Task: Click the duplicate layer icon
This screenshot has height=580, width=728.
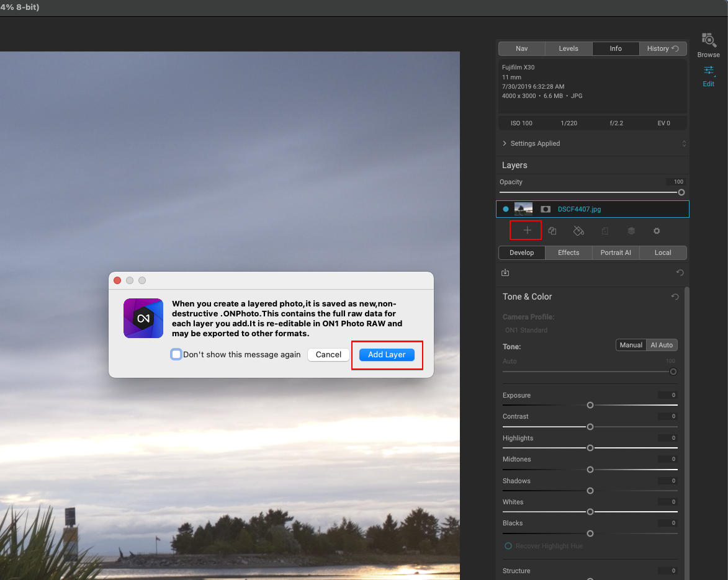Action: 552,231
